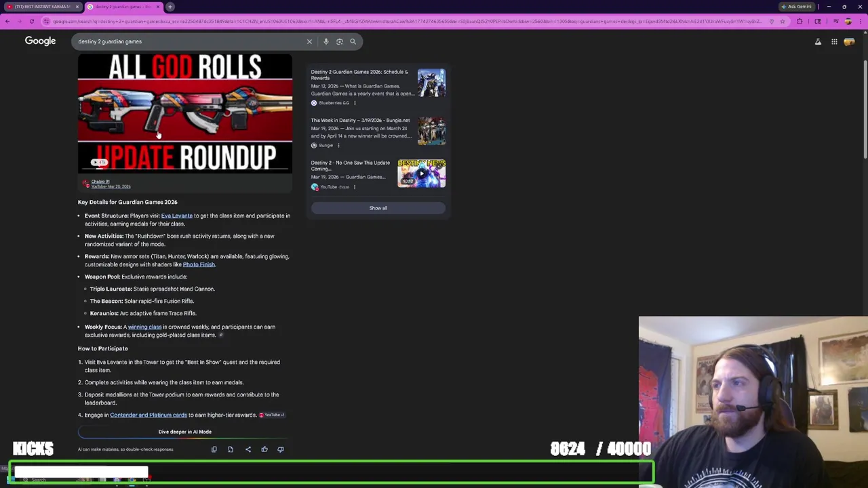Clear the Google search box with the X

(309, 41)
